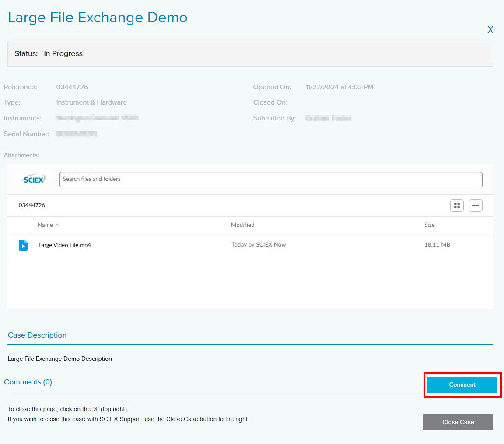Click the X to close the case page

pyautogui.click(x=490, y=30)
